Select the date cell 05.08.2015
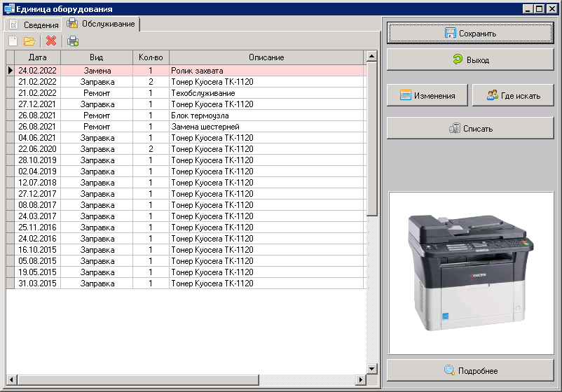This screenshot has width=562, height=392. [38, 261]
